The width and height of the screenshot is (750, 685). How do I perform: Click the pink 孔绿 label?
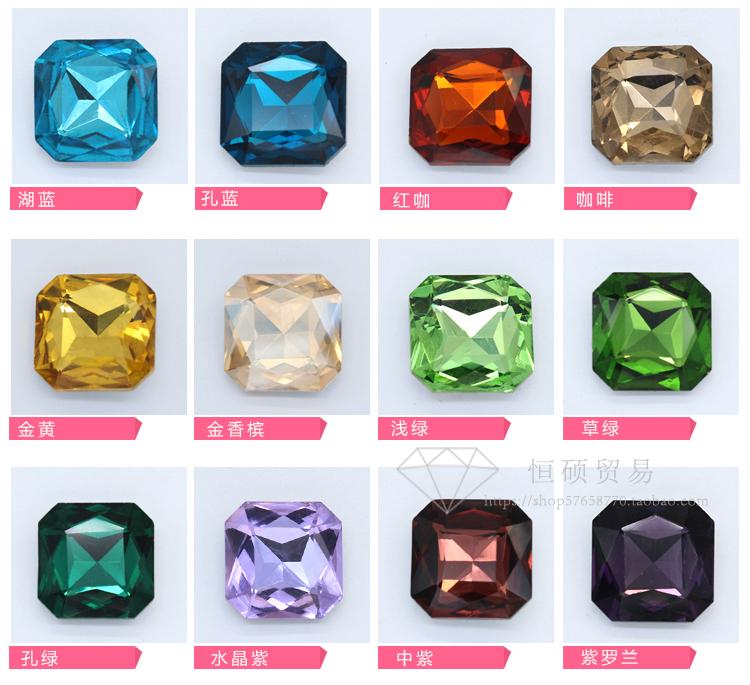[76, 658]
